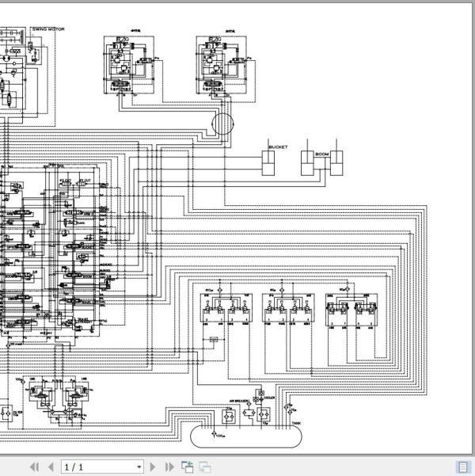This screenshot has width=475, height=476.
Task: Click the 'COOLER' label
Action: (x=269, y=398)
